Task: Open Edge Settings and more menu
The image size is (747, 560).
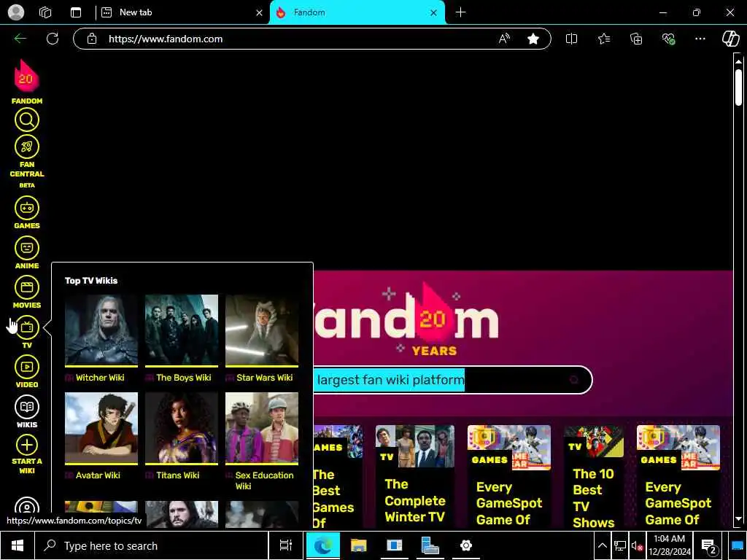Action: click(700, 39)
